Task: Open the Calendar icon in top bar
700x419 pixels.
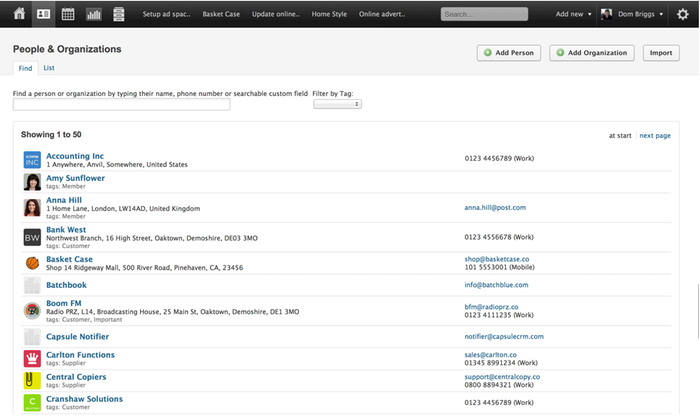Action: coord(68,14)
